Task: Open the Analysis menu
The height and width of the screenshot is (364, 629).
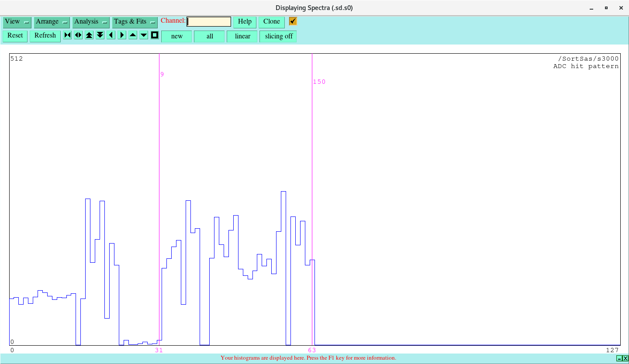Action: tap(90, 21)
